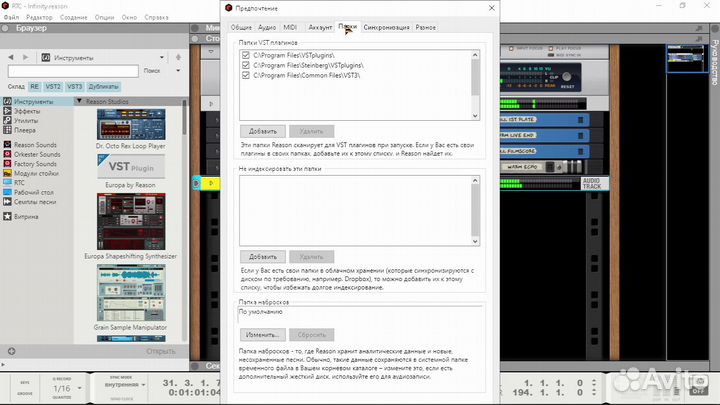Click the browser search input field
720x405 pixels.
(73, 71)
